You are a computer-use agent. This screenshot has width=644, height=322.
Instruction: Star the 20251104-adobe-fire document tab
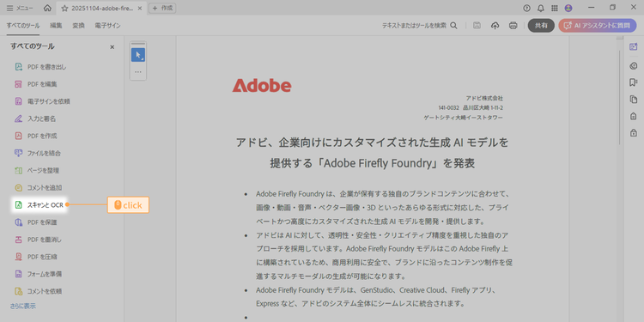(x=64, y=9)
